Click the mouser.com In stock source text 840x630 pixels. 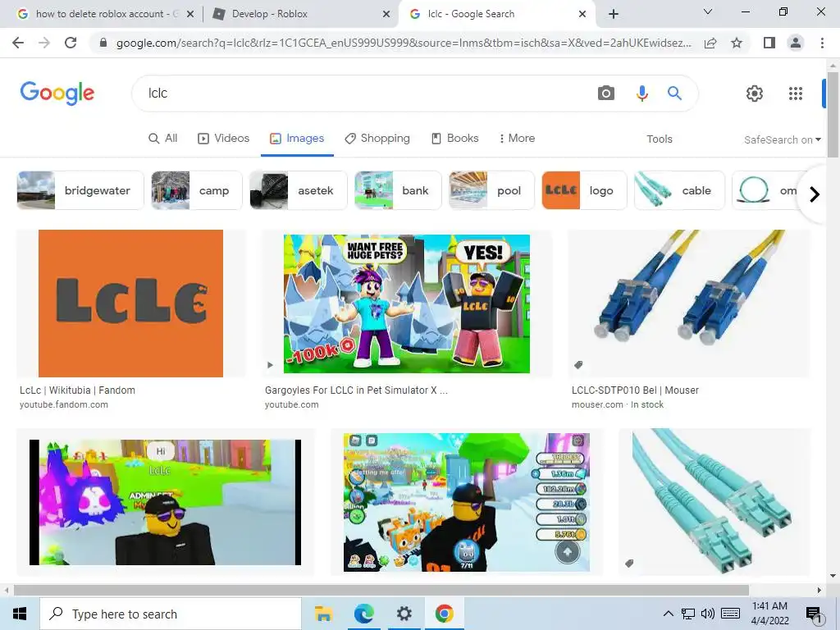(617, 404)
